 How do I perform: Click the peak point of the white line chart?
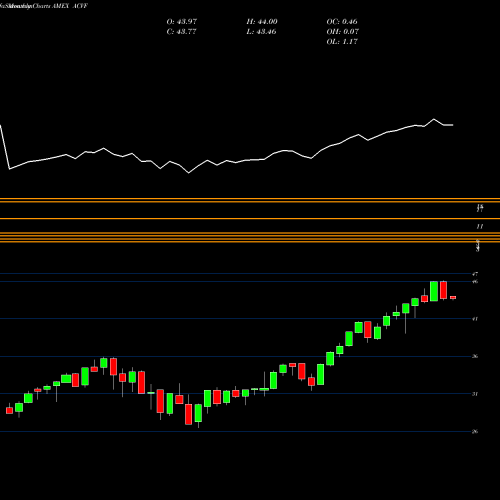434,119
